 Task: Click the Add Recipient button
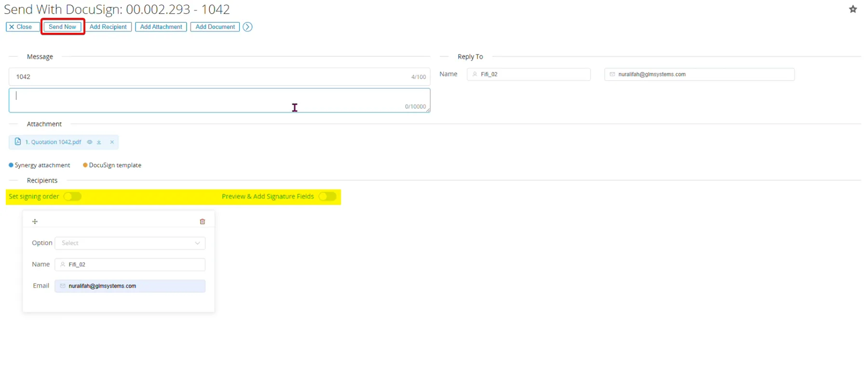click(108, 27)
